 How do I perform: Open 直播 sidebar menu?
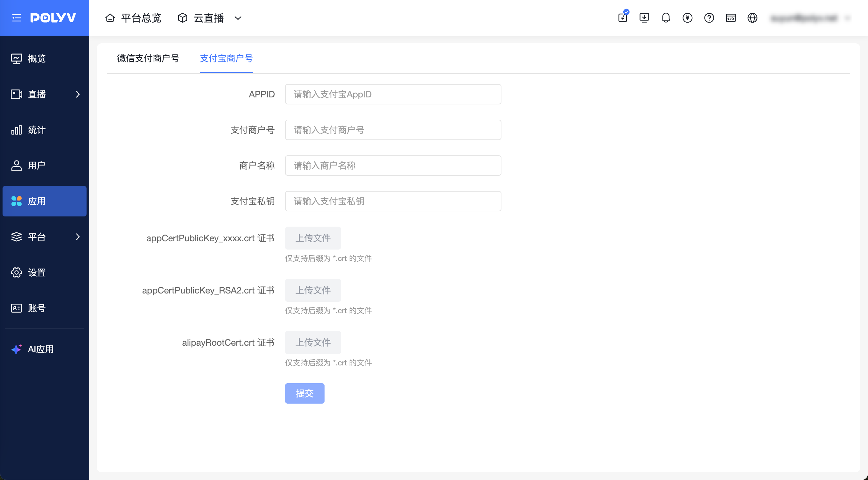[45, 95]
